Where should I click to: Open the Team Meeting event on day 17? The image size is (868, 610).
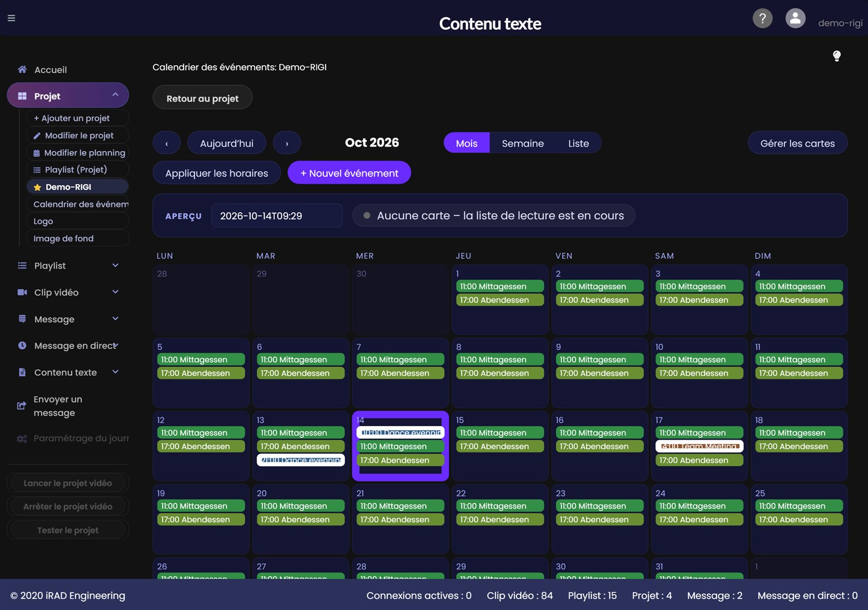(x=699, y=446)
